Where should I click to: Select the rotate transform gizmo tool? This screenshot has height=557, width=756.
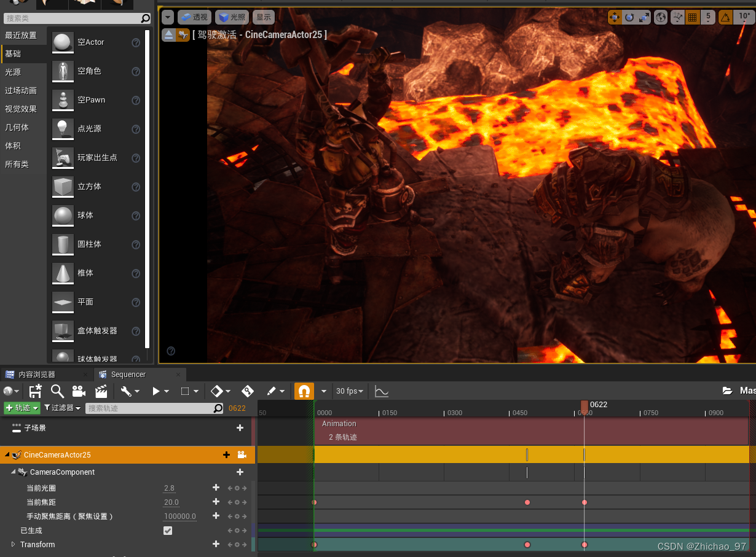[629, 17]
